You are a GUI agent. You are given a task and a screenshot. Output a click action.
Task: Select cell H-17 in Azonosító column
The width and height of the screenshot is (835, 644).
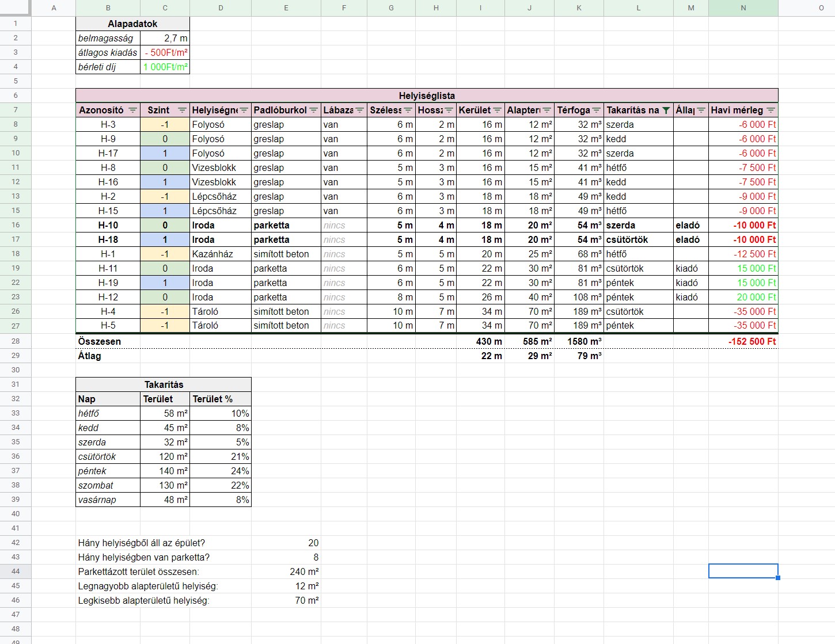108,153
